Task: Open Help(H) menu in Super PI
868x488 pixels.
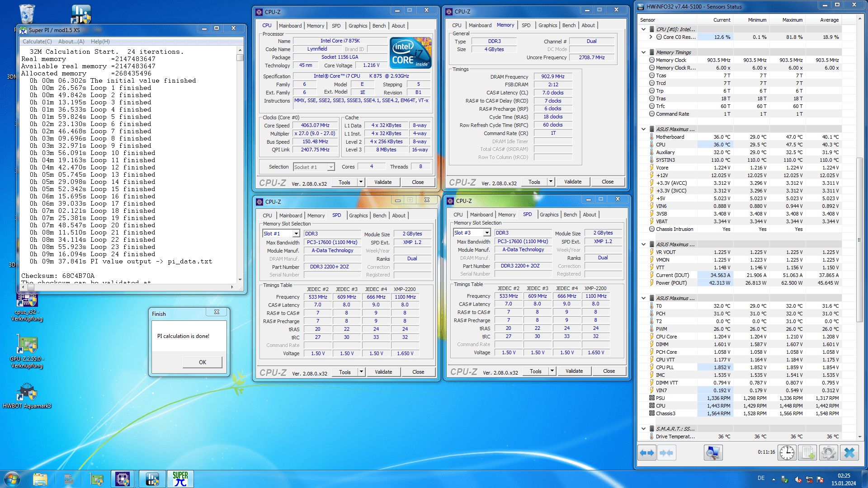Action: 100,42
